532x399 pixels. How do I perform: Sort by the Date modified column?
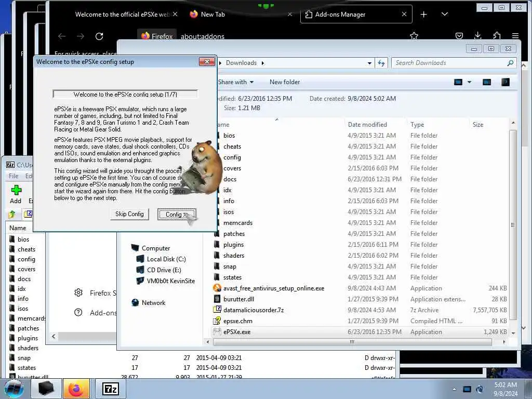[x=367, y=125]
